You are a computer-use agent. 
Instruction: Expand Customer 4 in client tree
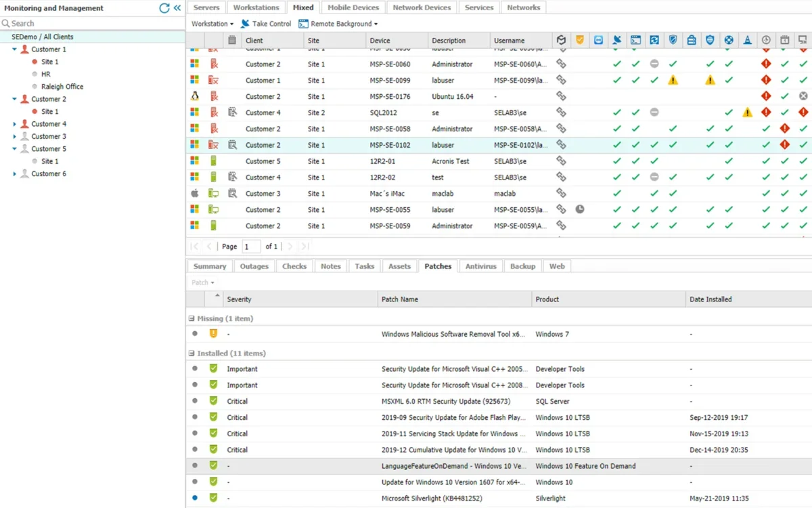pos(15,124)
